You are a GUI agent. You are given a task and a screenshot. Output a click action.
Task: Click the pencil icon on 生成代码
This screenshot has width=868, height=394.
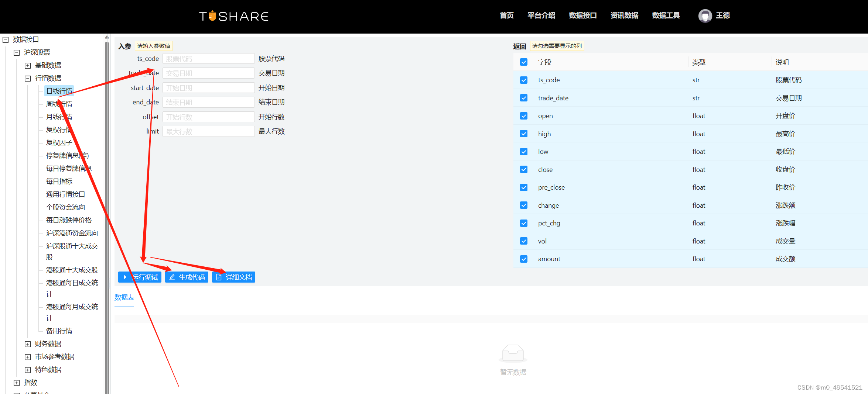pos(172,277)
